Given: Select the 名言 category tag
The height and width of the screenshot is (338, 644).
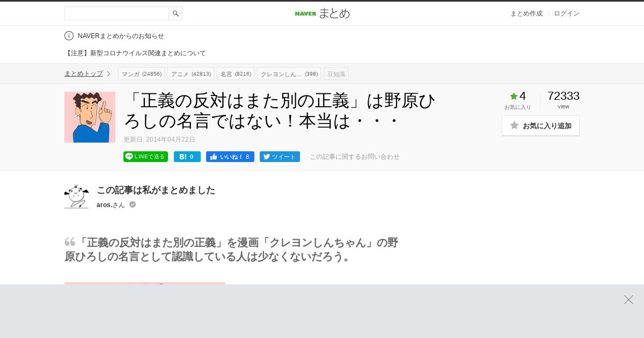Looking at the screenshot, I should click(236, 74).
